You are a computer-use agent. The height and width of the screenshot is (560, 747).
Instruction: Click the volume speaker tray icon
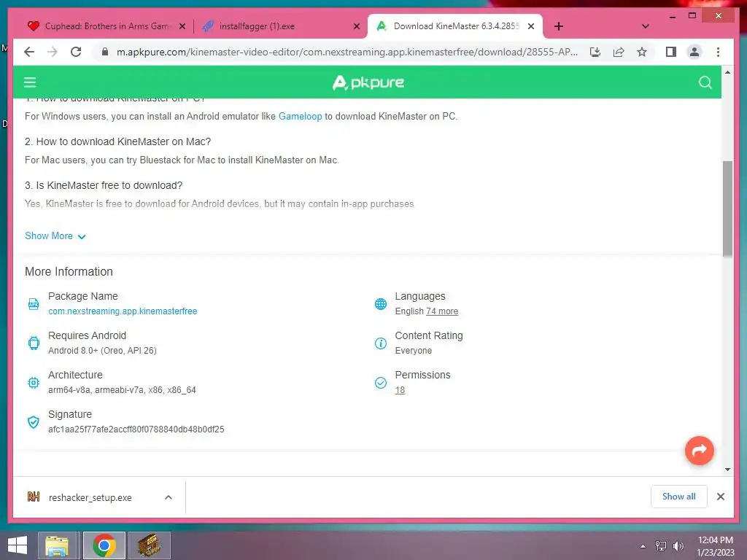tap(678, 546)
